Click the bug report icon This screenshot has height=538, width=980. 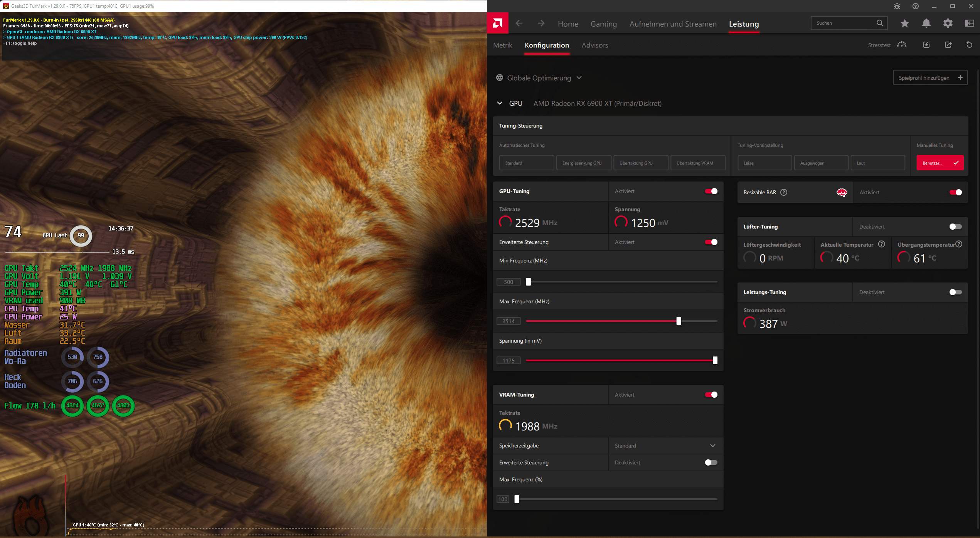(x=897, y=6)
